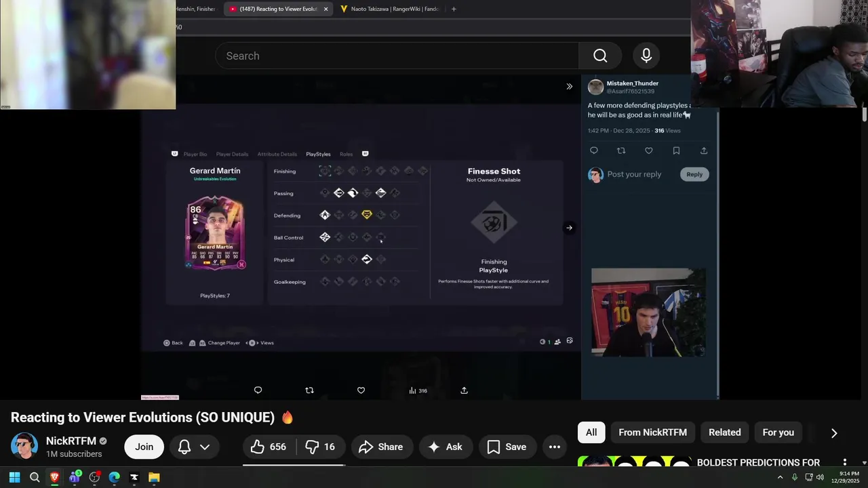Toggle the notification bell for NickRTFM
The width and height of the screenshot is (868, 488).
184,447
